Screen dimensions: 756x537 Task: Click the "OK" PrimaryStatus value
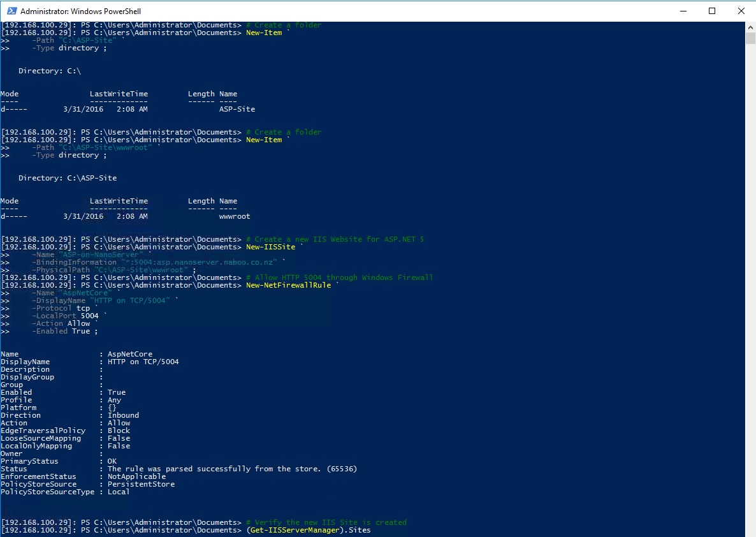pyautogui.click(x=112, y=461)
